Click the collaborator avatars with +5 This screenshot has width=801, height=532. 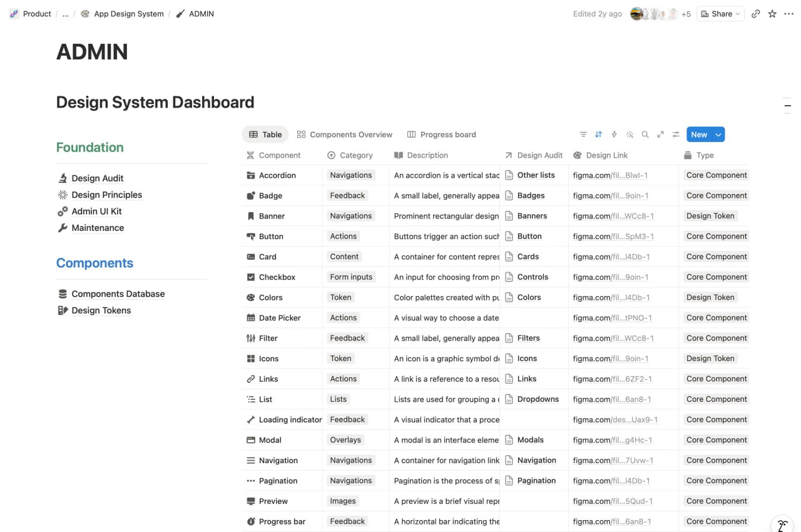661,14
